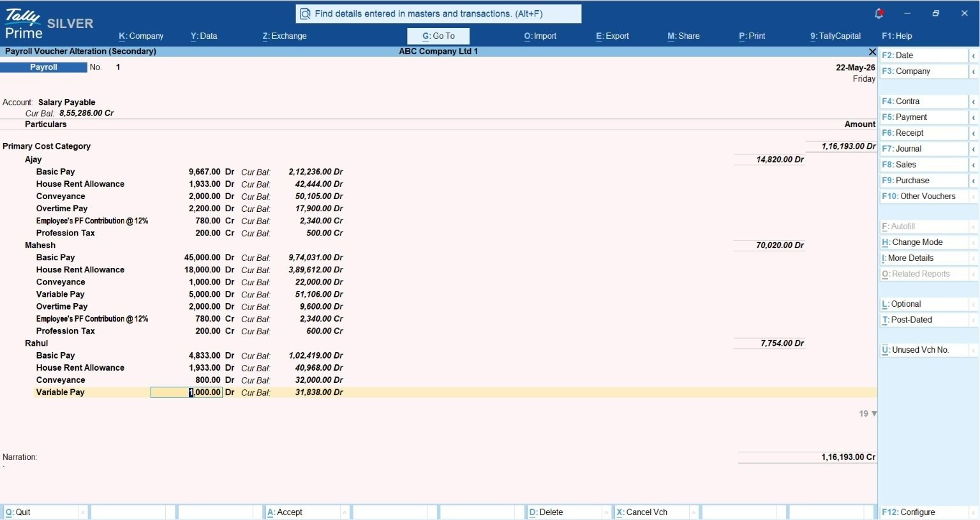This screenshot has width=980, height=520.
Task: Open the P: Print menu
Action: [752, 36]
